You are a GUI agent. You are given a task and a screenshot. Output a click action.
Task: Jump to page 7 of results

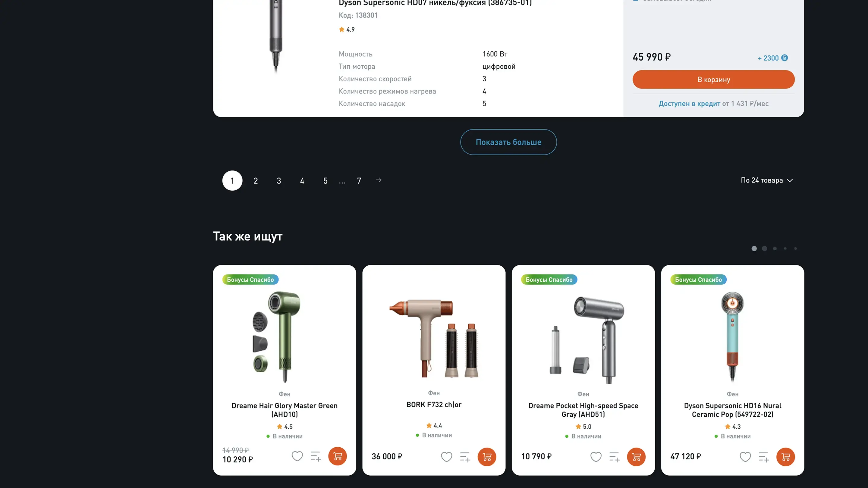coord(359,181)
